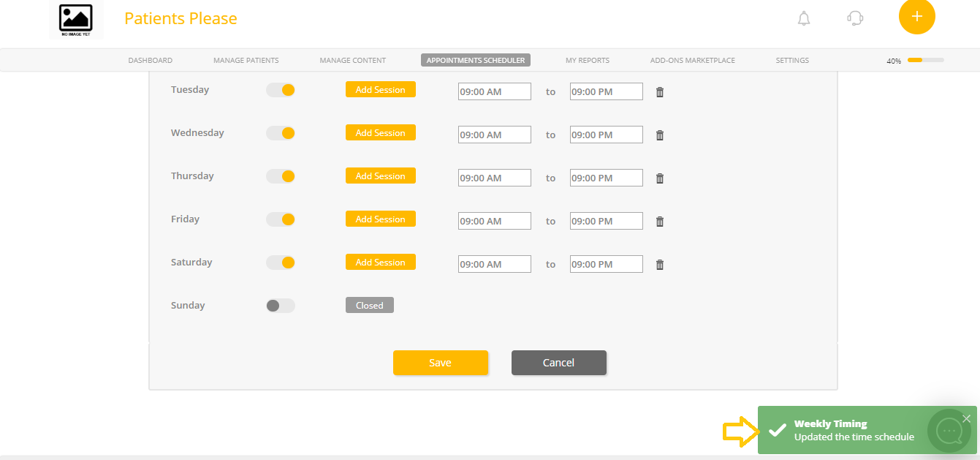Open Manage Patients tab
Viewport: 980px width, 460px height.
point(246,60)
